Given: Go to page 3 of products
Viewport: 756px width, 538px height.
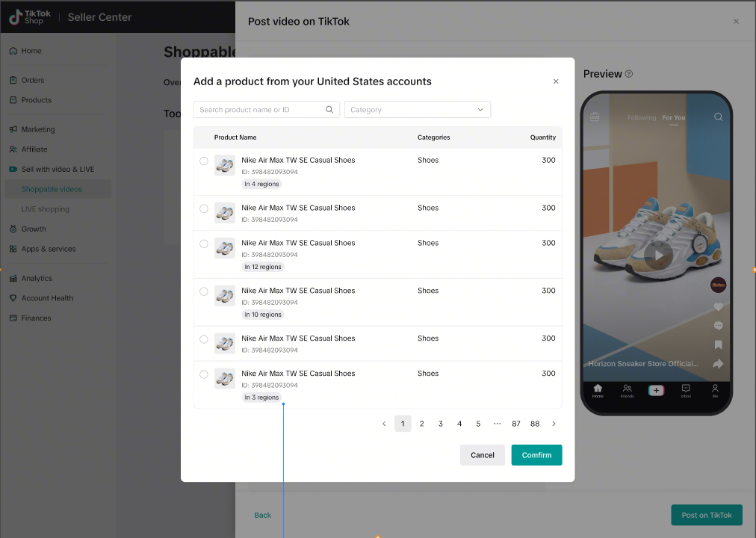Looking at the screenshot, I should [441, 424].
